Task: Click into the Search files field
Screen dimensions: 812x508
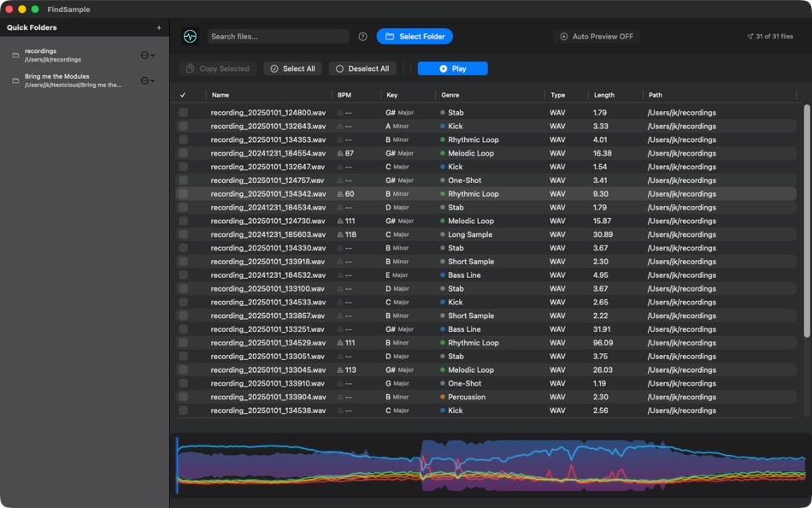Action: coord(278,36)
